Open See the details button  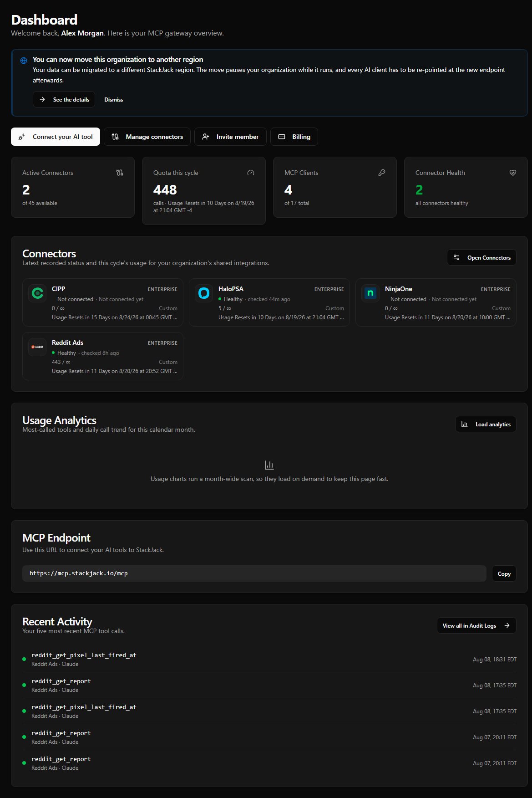pyautogui.click(x=64, y=99)
